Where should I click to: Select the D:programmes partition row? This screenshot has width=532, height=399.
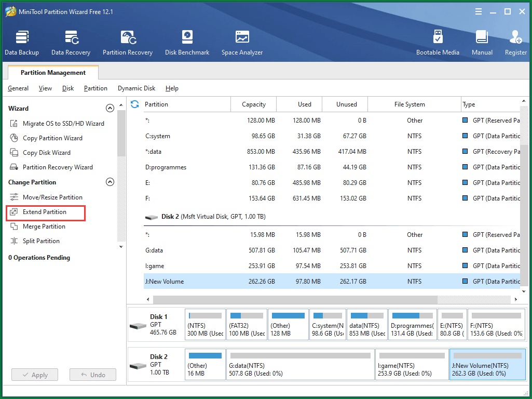point(332,167)
